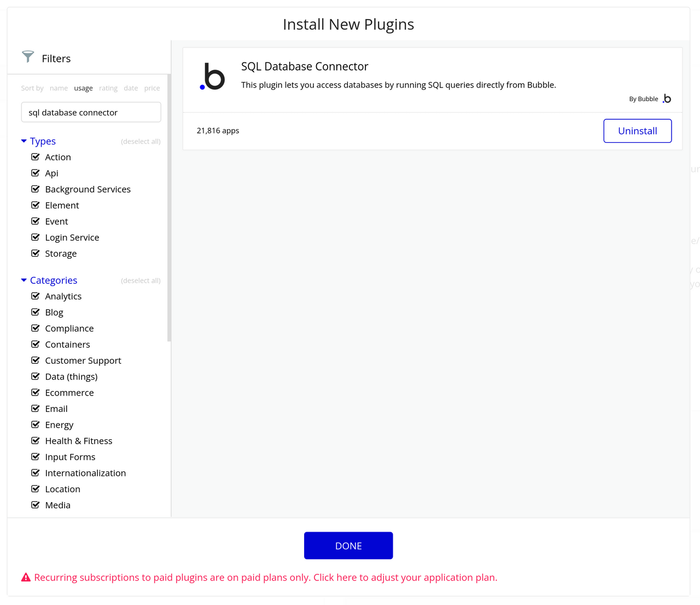Sort plugins by name
This screenshot has height=605, width=700.
tap(59, 88)
